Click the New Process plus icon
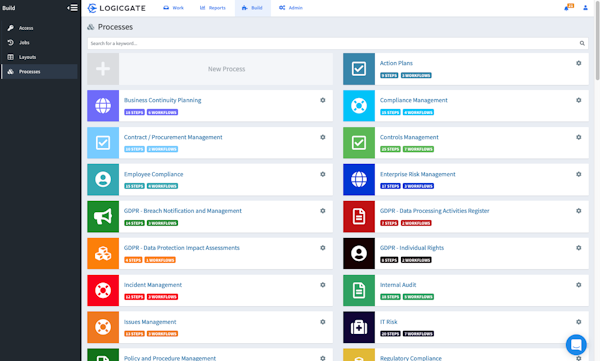Screen dimensions: 600x361 click(103, 69)
